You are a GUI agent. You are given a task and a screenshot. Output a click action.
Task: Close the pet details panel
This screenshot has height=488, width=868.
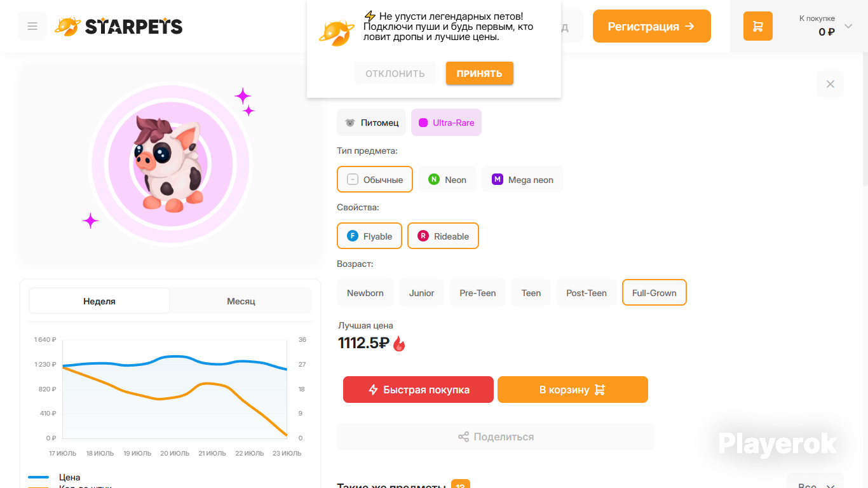pyautogui.click(x=830, y=84)
